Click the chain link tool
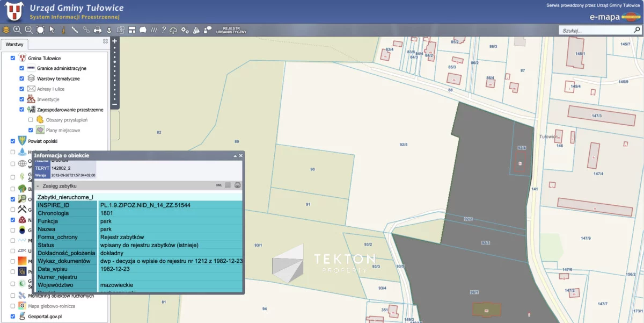This screenshot has height=323, width=644. point(86,30)
